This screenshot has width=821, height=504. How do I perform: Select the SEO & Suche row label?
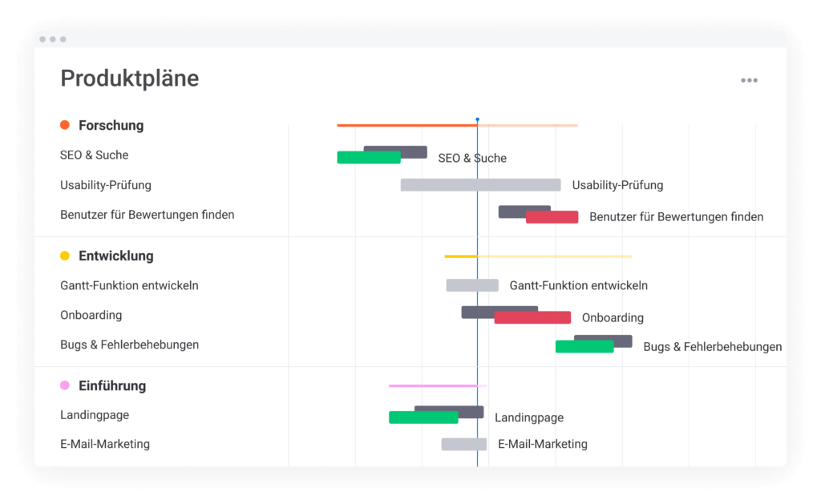tap(94, 155)
